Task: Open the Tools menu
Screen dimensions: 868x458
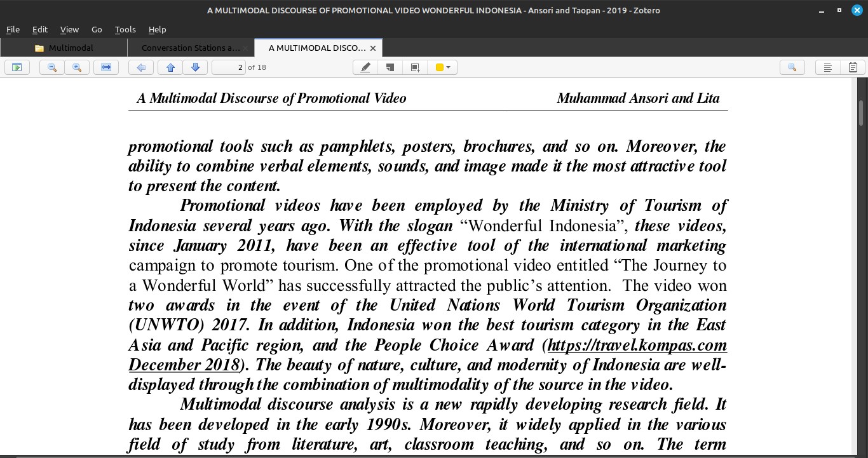Action: pyautogui.click(x=125, y=29)
